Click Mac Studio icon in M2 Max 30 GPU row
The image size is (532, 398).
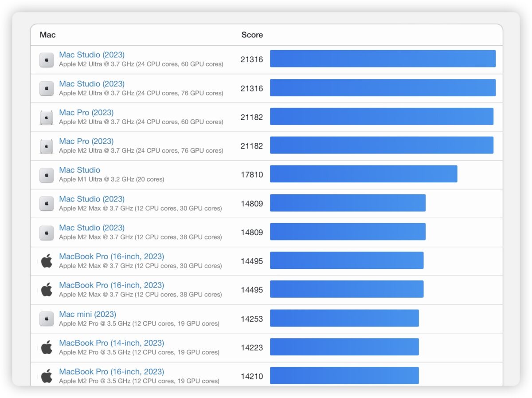[47, 204]
